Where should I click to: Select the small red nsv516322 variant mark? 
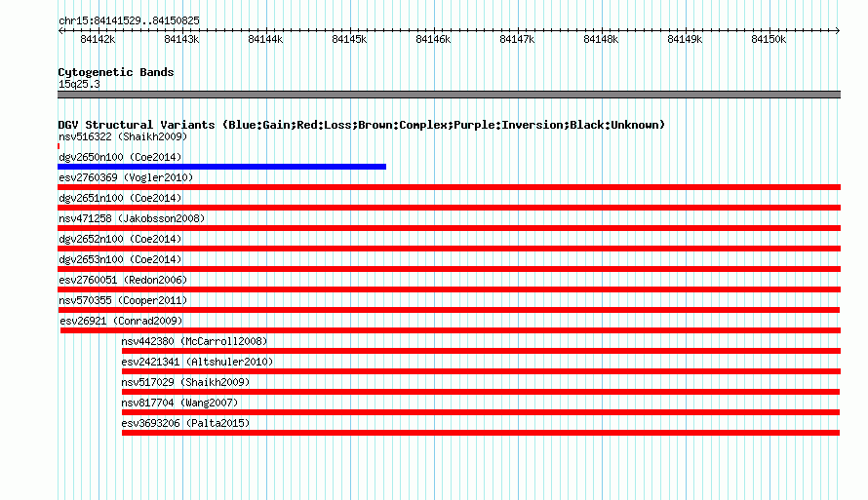[x=59, y=146]
